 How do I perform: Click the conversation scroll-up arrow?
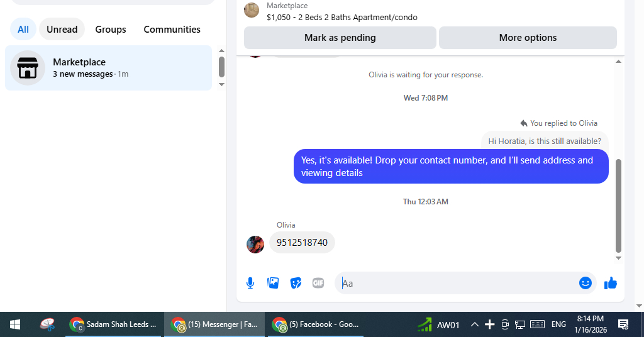point(619,62)
